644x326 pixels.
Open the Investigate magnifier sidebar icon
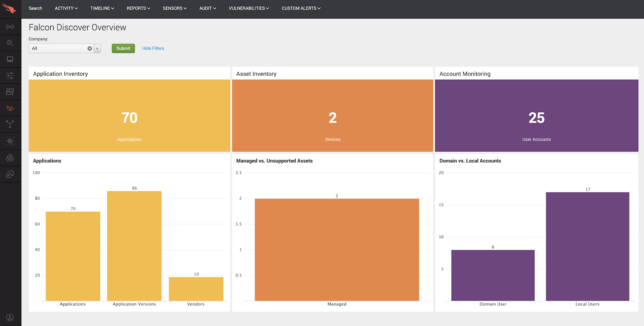(x=10, y=43)
